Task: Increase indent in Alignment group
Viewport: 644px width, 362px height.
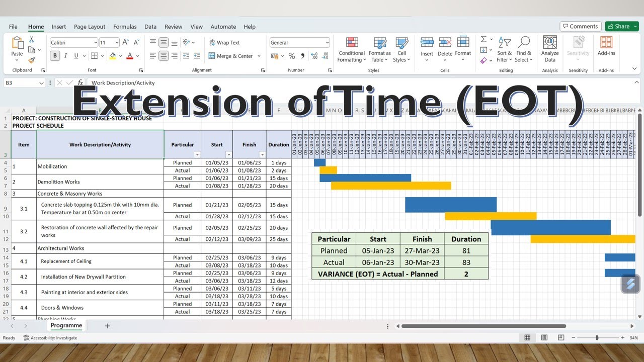Action: [197, 56]
